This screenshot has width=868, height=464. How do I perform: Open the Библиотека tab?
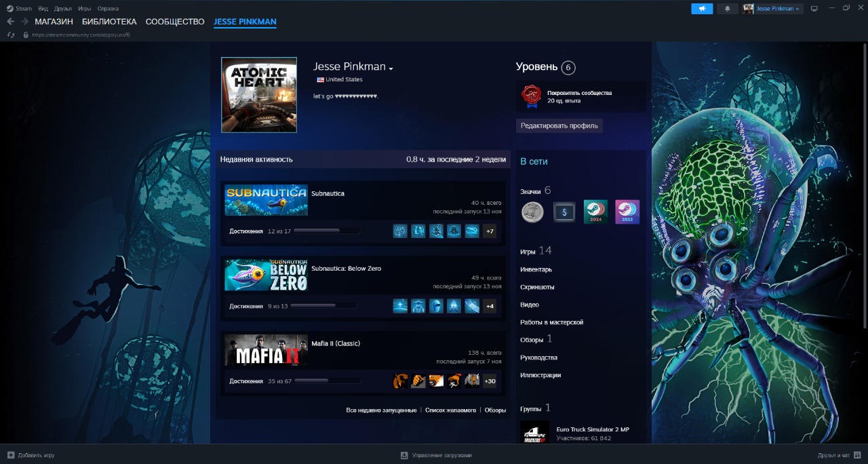(x=109, y=22)
